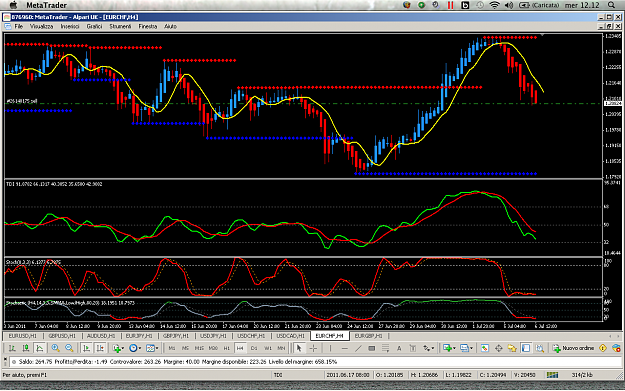The width and height of the screenshot is (625, 391).
Task: Set timeframe to MN monthly
Action: click(x=281, y=348)
